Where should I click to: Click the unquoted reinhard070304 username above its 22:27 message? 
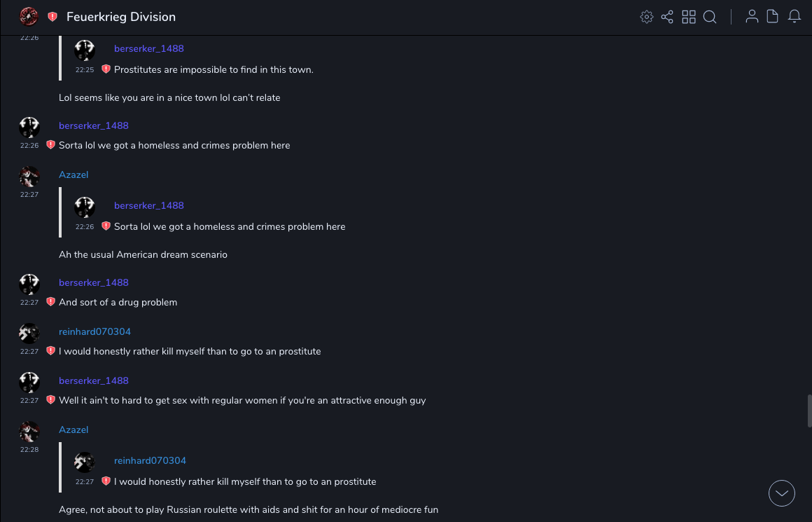tap(94, 331)
